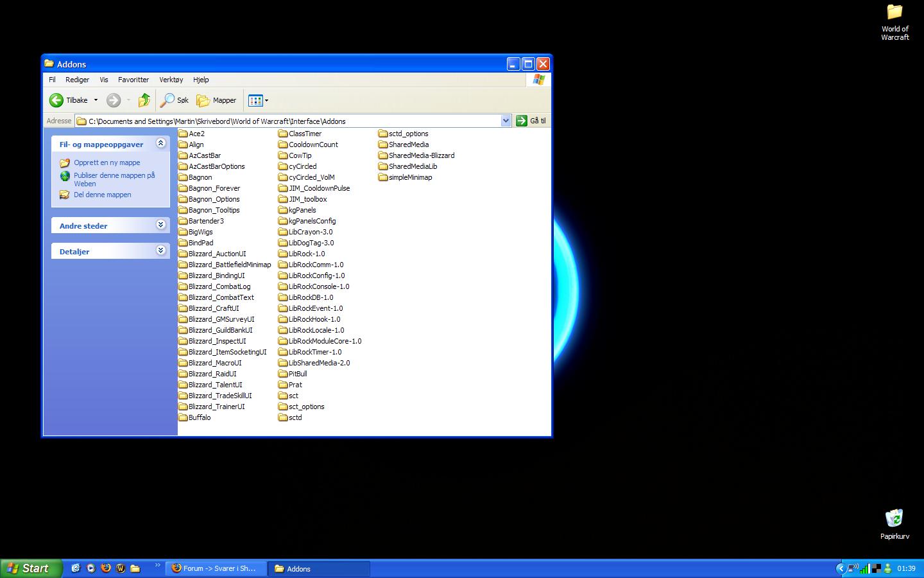
Task: Open the Søk search tool
Action: click(x=175, y=100)
